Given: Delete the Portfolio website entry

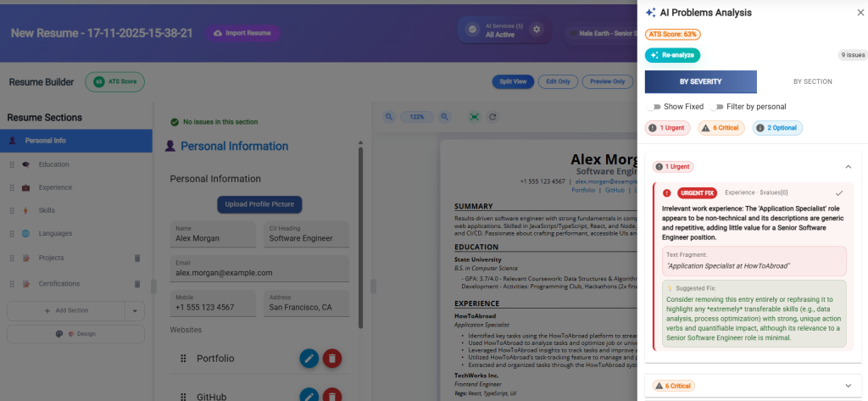Looking at the screenshot, I should (x=333, y=359).
